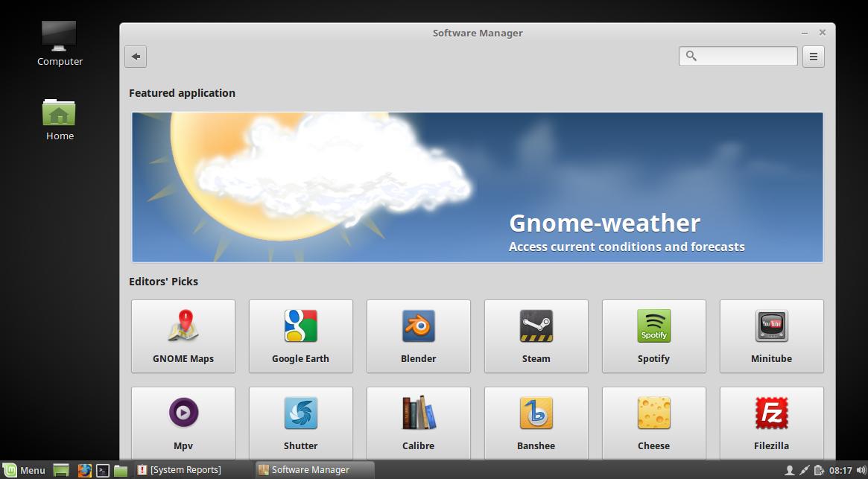Click the Software Manager taskbar entry
Screen dimensions: 868x479
(314, 470)
